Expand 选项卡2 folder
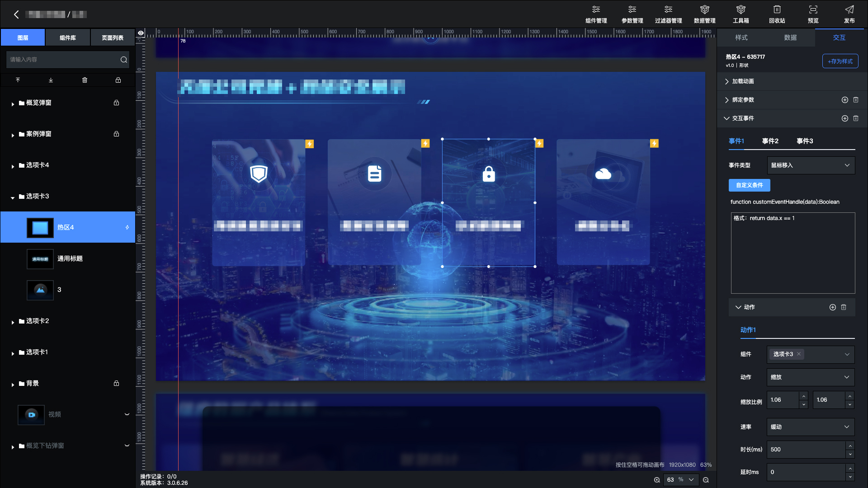Image resolution: width=868 pixels, height=488 pixels. tap(13, 322)
